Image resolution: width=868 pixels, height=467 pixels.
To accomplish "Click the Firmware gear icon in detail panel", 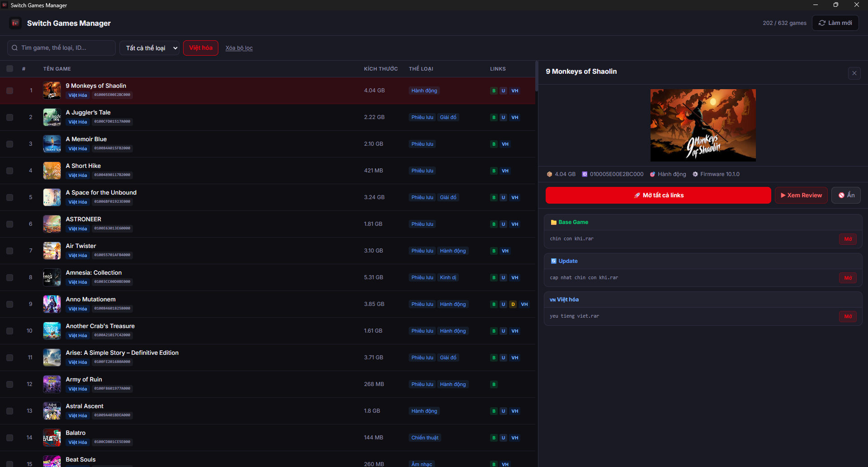I will 695,174.
